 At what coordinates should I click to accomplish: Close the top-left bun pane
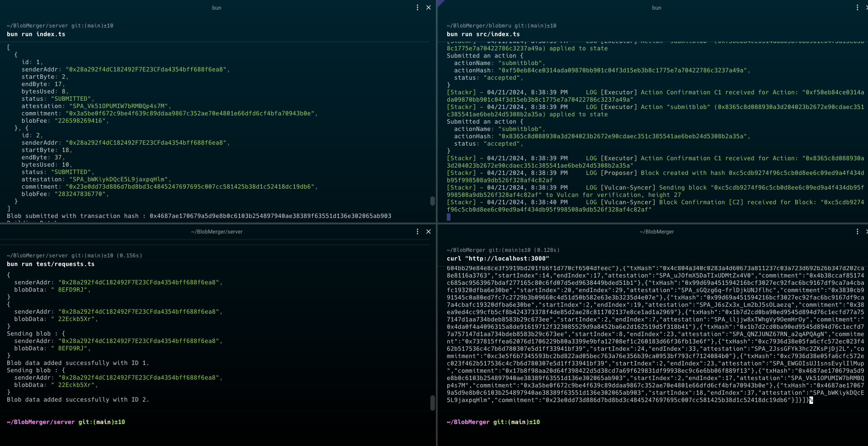point(429,8)
